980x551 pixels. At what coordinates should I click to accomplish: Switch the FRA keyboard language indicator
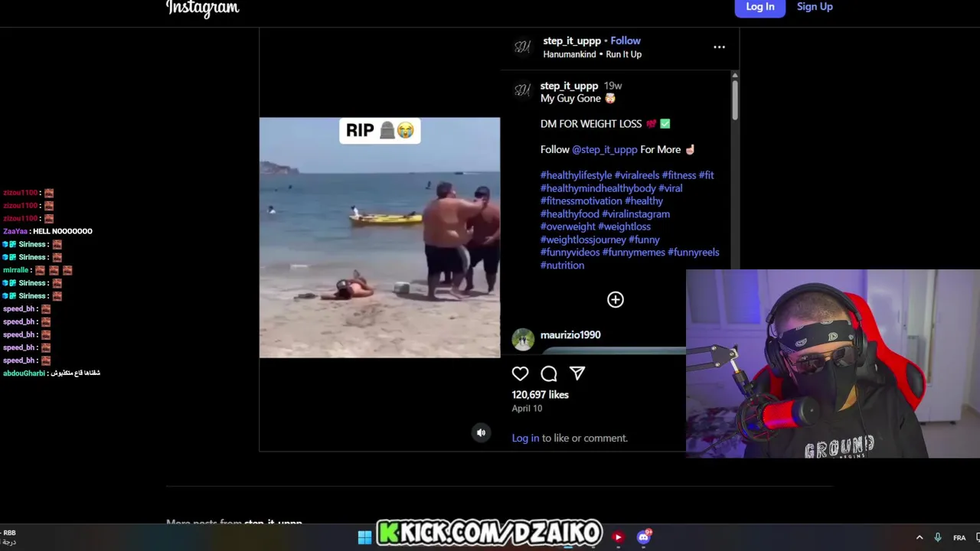(959, 538)
